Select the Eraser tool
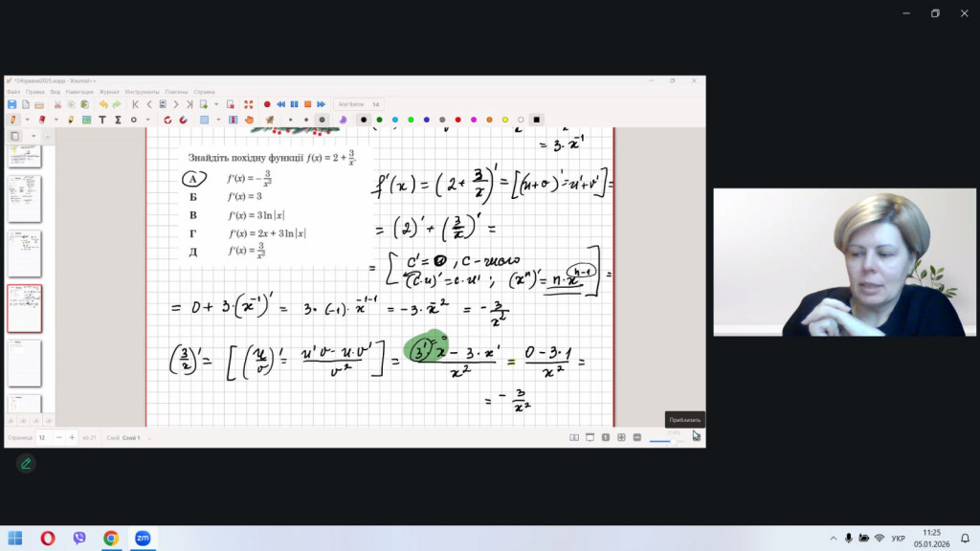This screenshot has width=980, height=551. [41, 120]
